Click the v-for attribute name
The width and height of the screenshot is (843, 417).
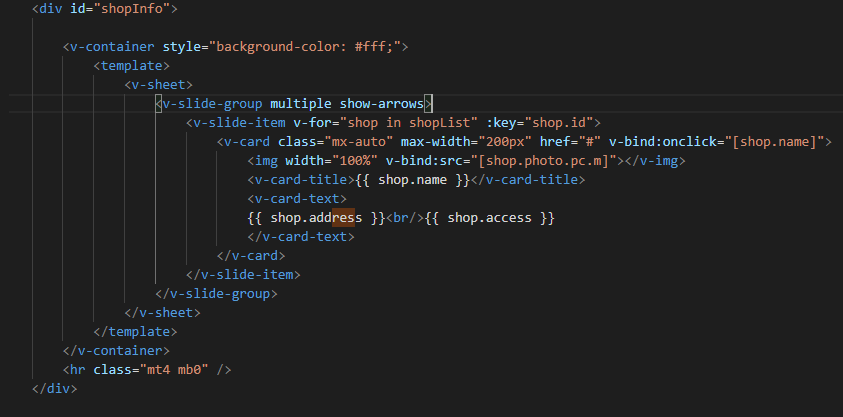[312, 123]
